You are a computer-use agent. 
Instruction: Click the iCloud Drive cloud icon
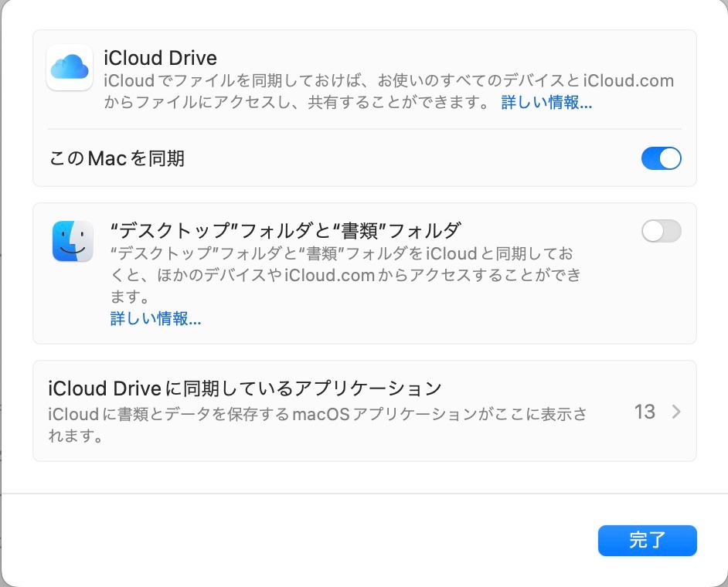(x=70, y=67)
